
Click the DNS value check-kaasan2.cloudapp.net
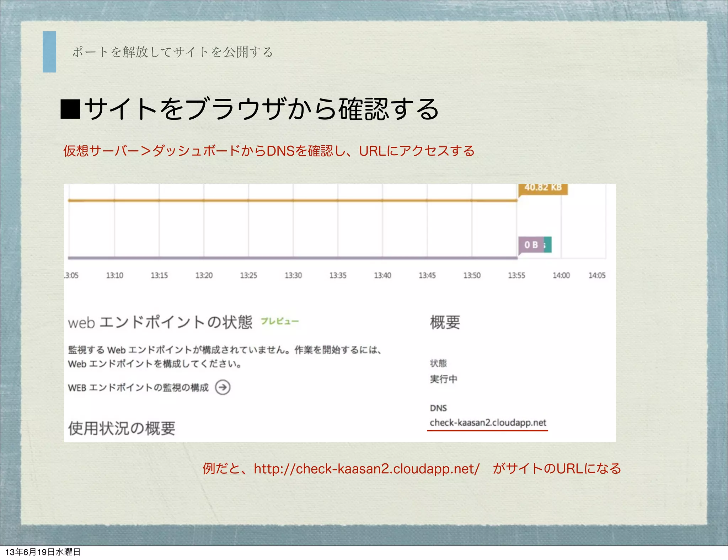point(488,422)
